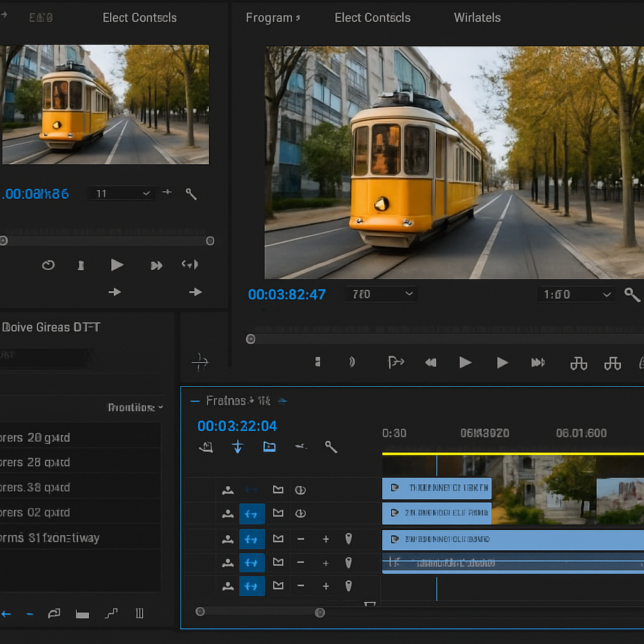This screenshot has height=644, width=644.
Task: Click the timeline wrench settings icon
Action: [x=331, y=447]
